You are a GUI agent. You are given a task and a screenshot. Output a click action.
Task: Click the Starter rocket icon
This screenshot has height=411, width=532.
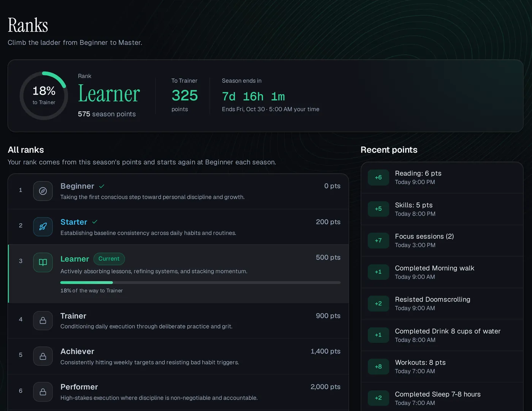[x=43, y=227]
